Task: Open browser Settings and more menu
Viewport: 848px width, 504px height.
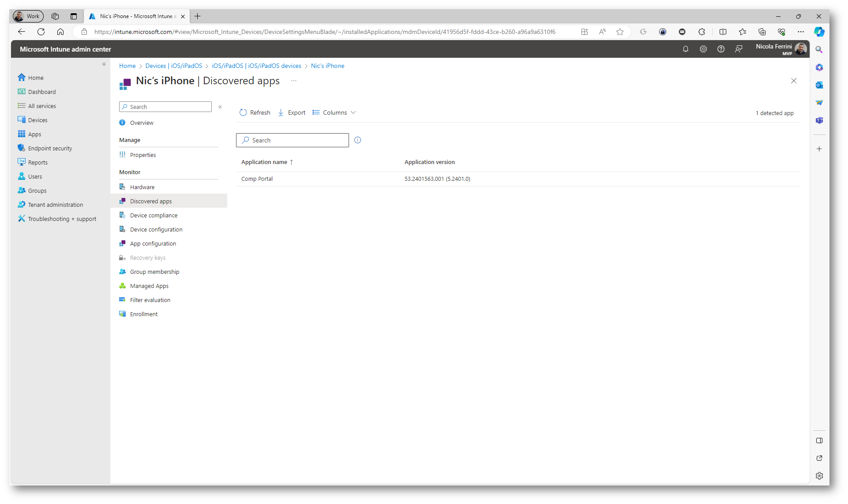Action: pyautogui.click(x=801, y=32)
